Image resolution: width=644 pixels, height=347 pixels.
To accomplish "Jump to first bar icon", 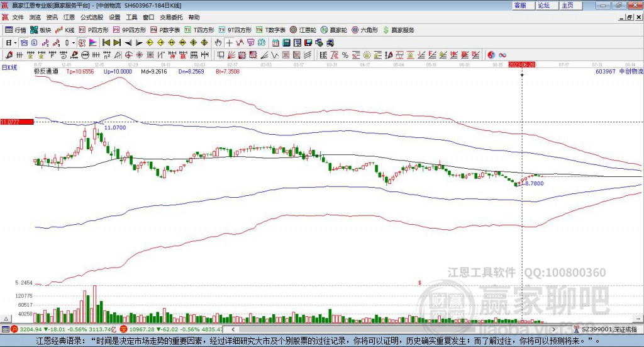I will click(x=106, y=43).
